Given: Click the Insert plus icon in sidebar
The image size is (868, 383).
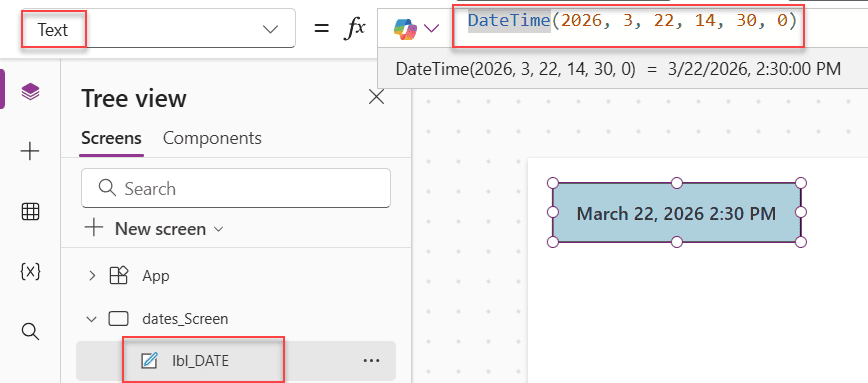Looking at the screenshot, I should pos(30,151).
